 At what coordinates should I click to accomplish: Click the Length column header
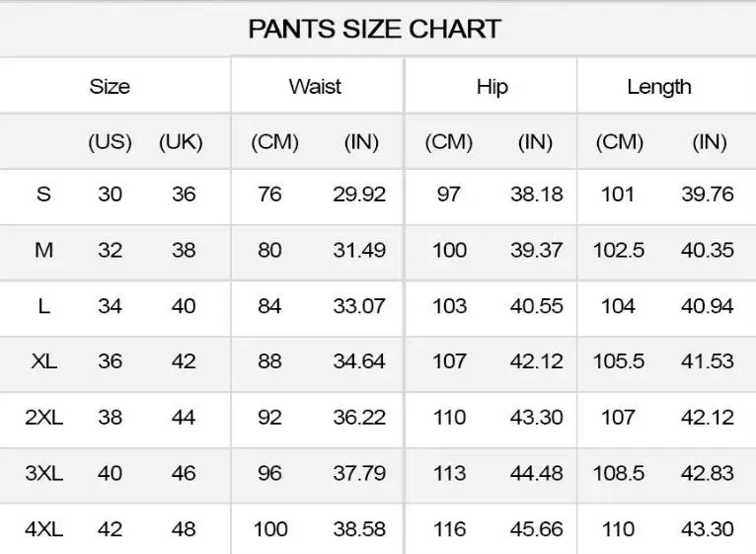[659, 87]
